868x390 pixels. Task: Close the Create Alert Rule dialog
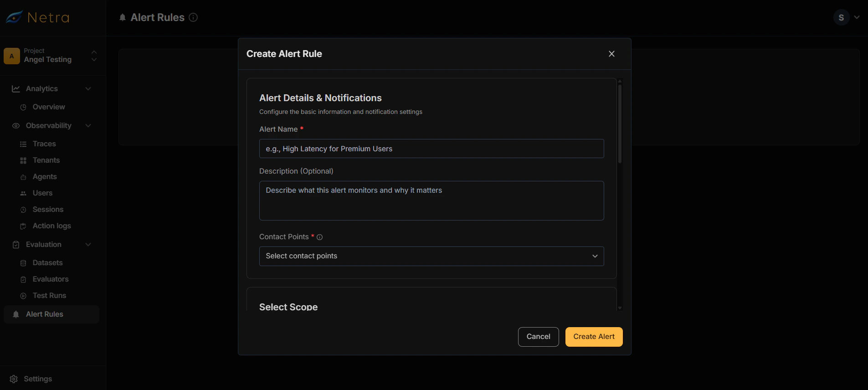pos(611,54)
